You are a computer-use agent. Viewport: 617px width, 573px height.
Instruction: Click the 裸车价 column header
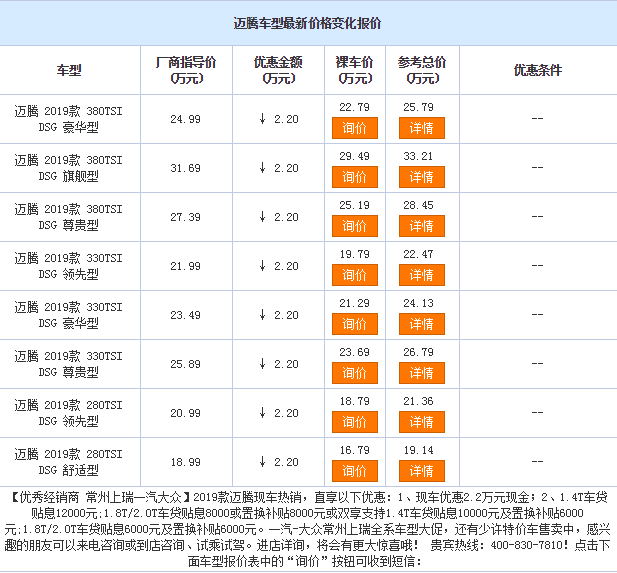click(x=355, y=70)
